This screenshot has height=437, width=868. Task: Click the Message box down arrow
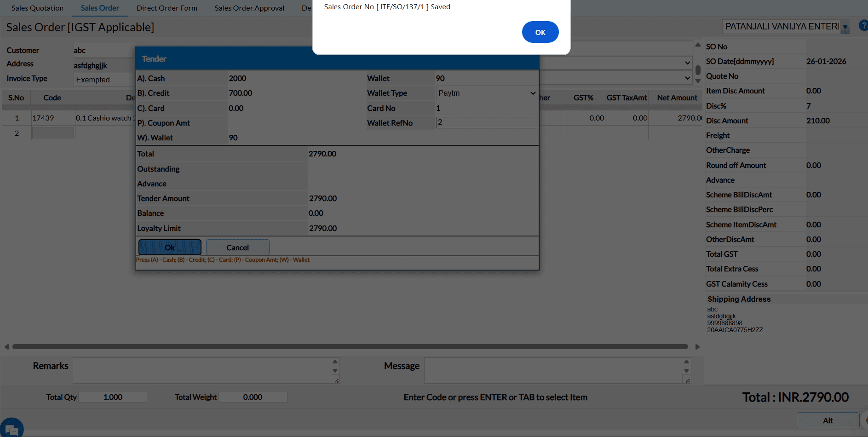(686, 371)
